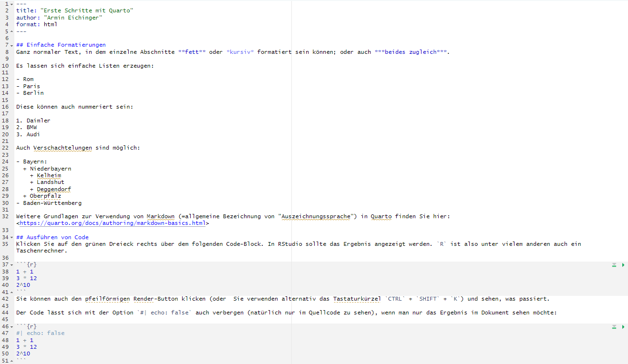Run the echo: false chunk with green triangle

623,327
